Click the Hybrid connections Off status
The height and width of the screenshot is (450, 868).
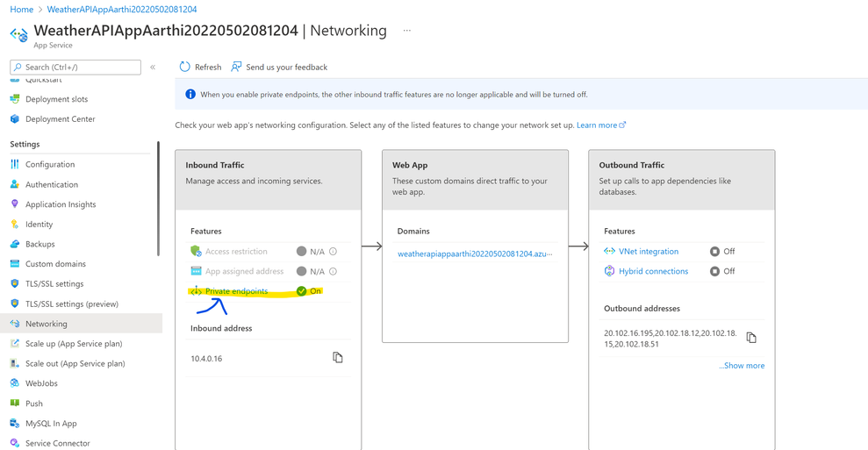click(722, 271)
